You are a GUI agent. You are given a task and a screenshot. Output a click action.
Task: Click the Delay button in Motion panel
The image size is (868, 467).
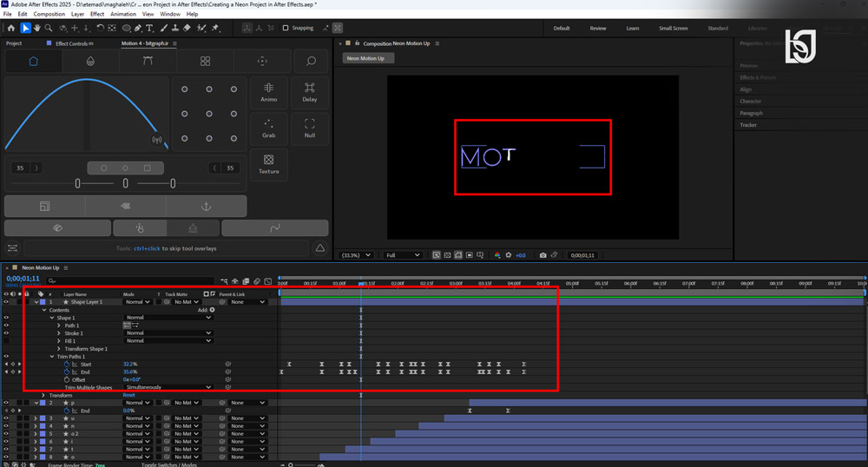[310, 92]
